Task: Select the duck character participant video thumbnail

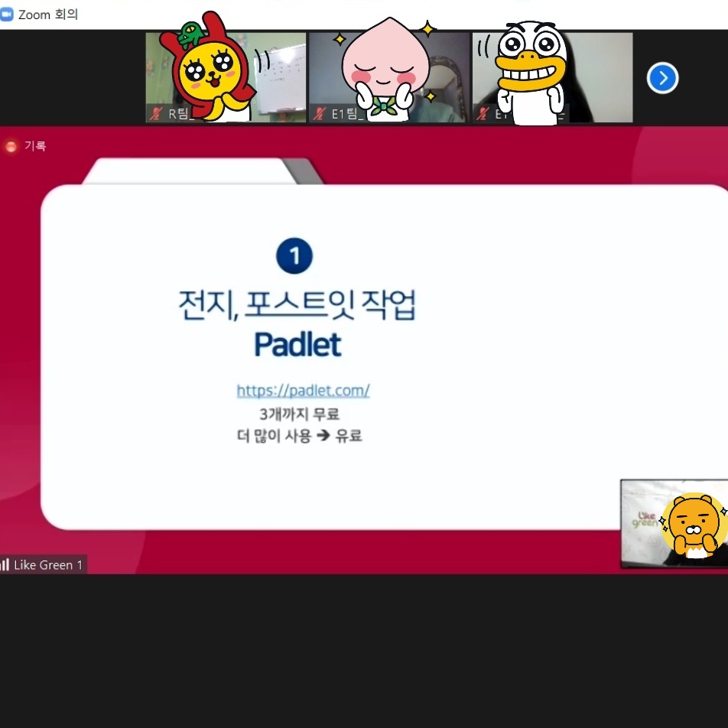Action: 552,77
